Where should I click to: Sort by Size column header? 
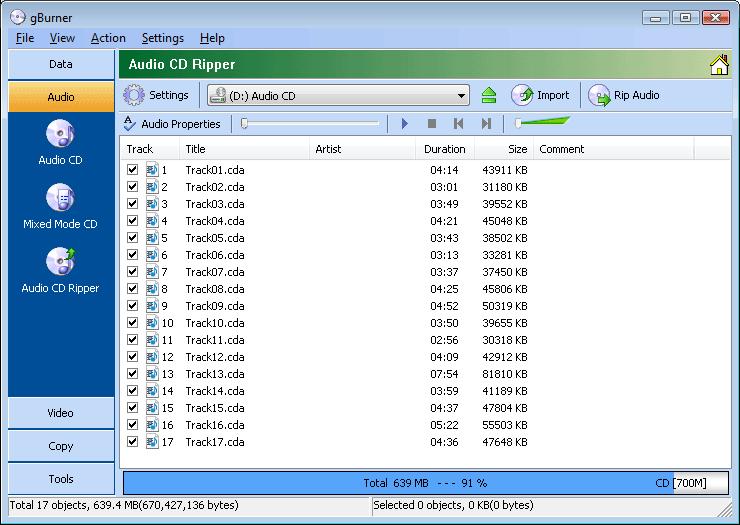(x=504, y=149)
